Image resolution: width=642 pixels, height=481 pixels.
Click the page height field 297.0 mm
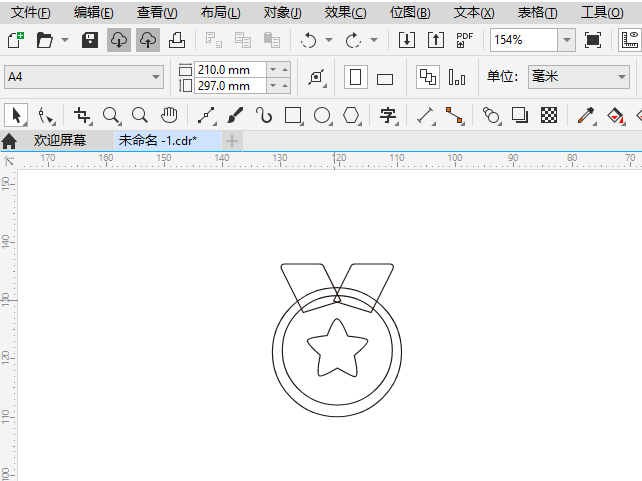(231, 86)
